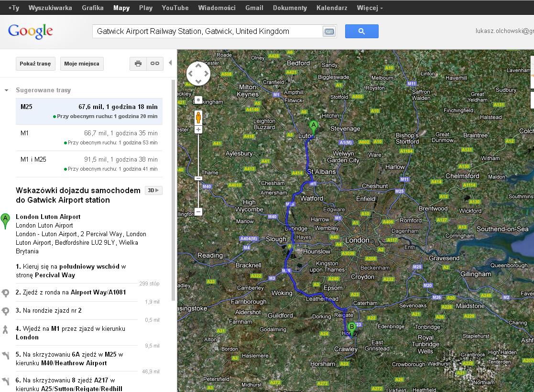The width and height of the screenshot is (534, 392).
Task: Open the Więcej dropdown menu
Action: [370, 8]
